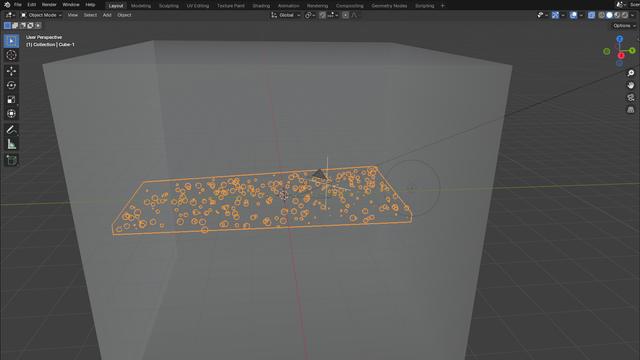Choose Invert Selection mode icon
This screenshot has height=360, width=640.
(30, 25)
